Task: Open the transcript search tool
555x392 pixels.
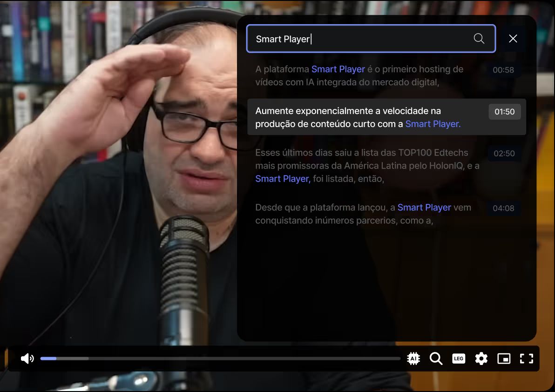Action: [x=436, y=358]
